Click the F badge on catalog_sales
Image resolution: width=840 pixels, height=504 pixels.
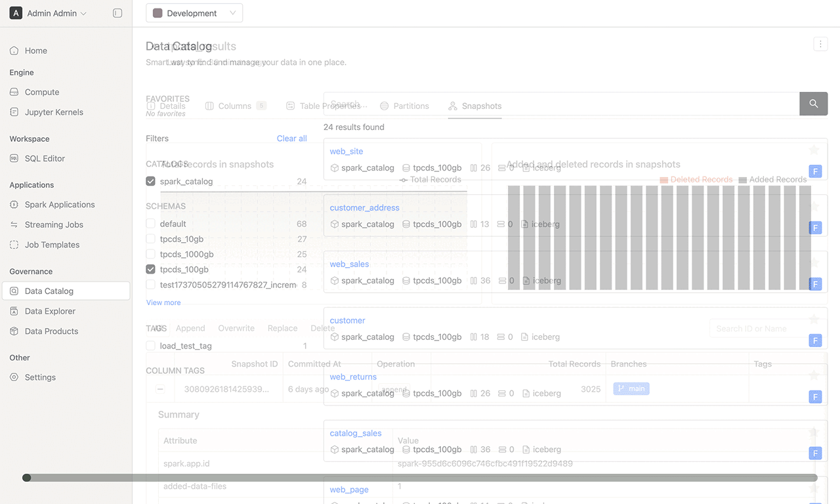coord(815,453)
